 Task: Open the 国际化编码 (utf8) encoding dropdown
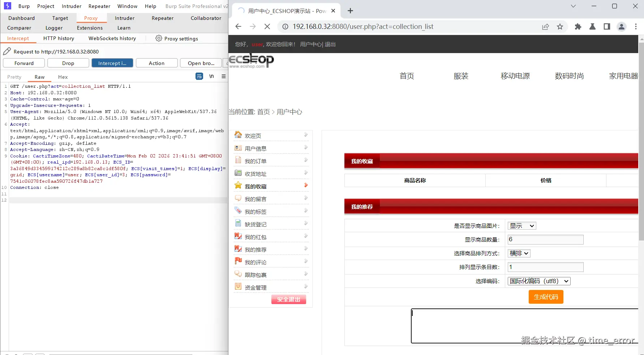point(538,281)
